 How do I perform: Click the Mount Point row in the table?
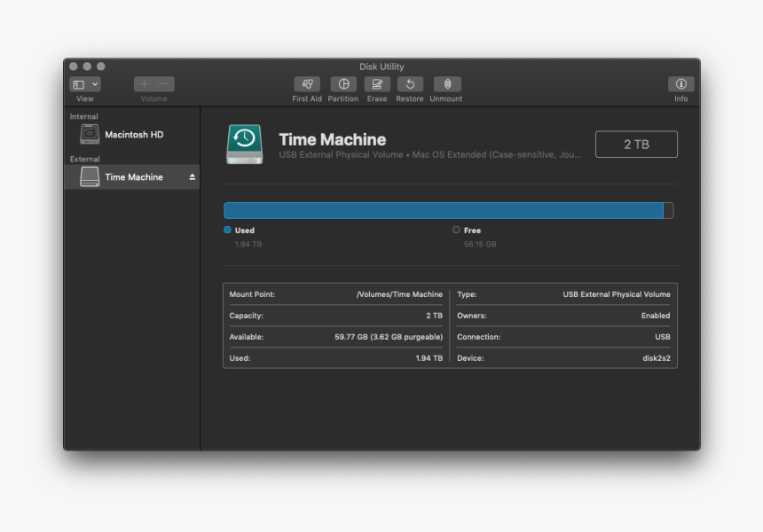click(x=335, y=294)
